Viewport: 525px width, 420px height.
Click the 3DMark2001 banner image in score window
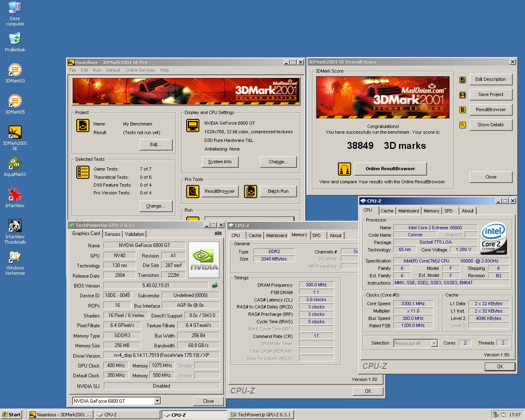coord(383,97)
